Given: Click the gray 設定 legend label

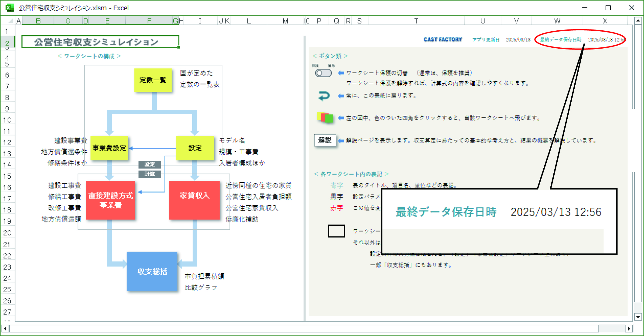Looking at the screenshot, I should [x=150, y=164].
